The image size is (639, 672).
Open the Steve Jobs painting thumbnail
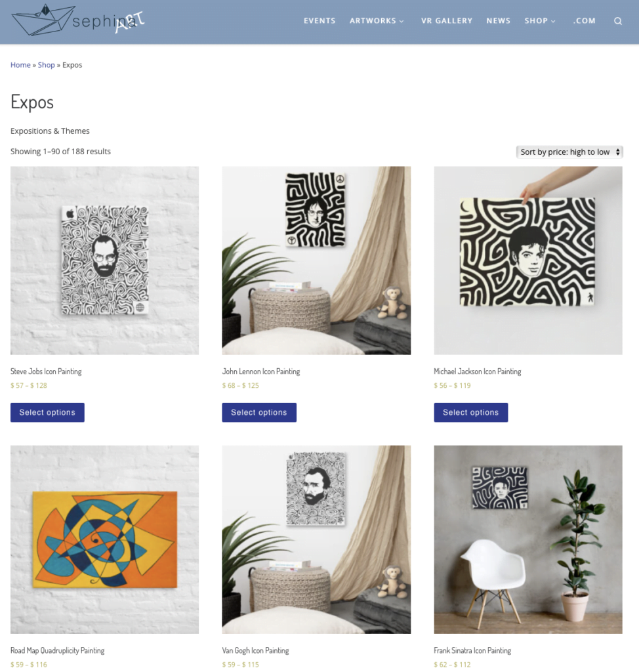(104, 261)
